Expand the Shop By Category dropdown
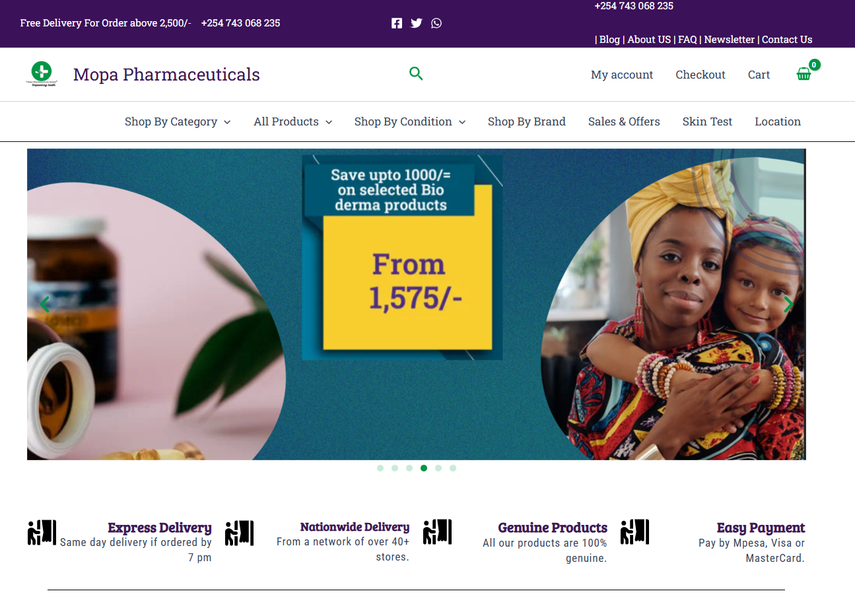 pos(178,121)
